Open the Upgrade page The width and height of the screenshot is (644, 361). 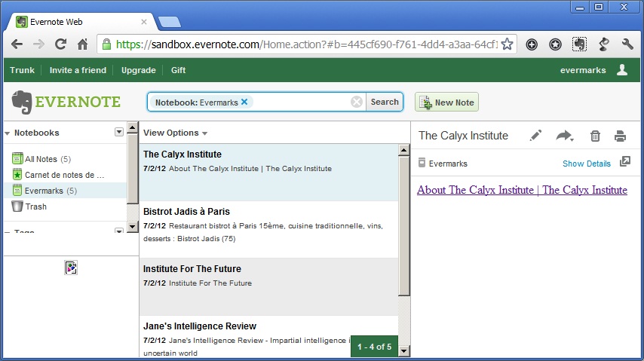(x=139, y=70)
